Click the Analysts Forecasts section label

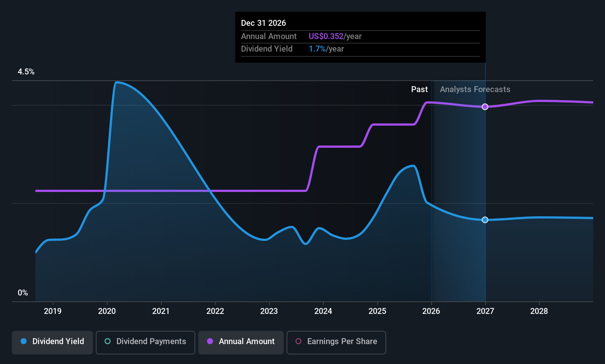click(x=475, y=90)
